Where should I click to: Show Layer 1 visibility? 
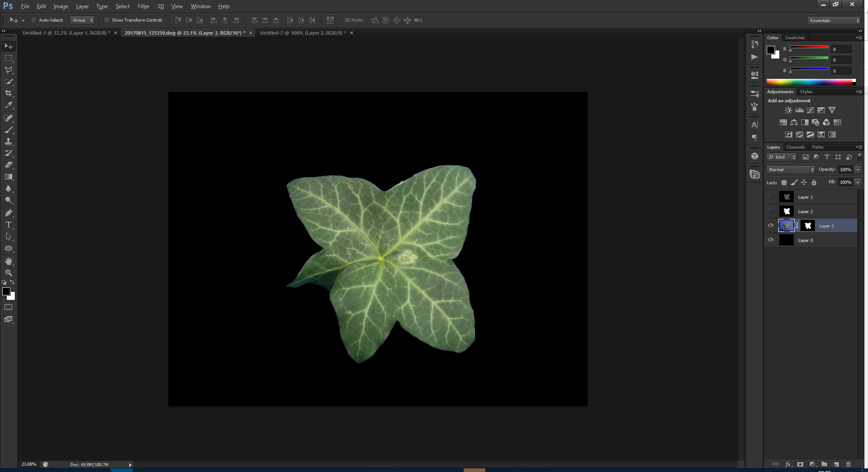(x=771, y=197)
